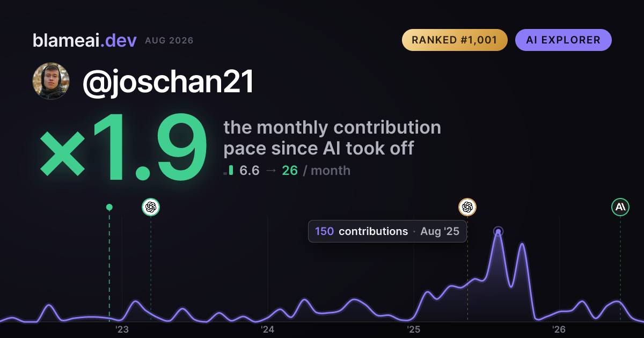Select the '26 axis label
This screenshot has height=338, width=644.
pos(559,329)
